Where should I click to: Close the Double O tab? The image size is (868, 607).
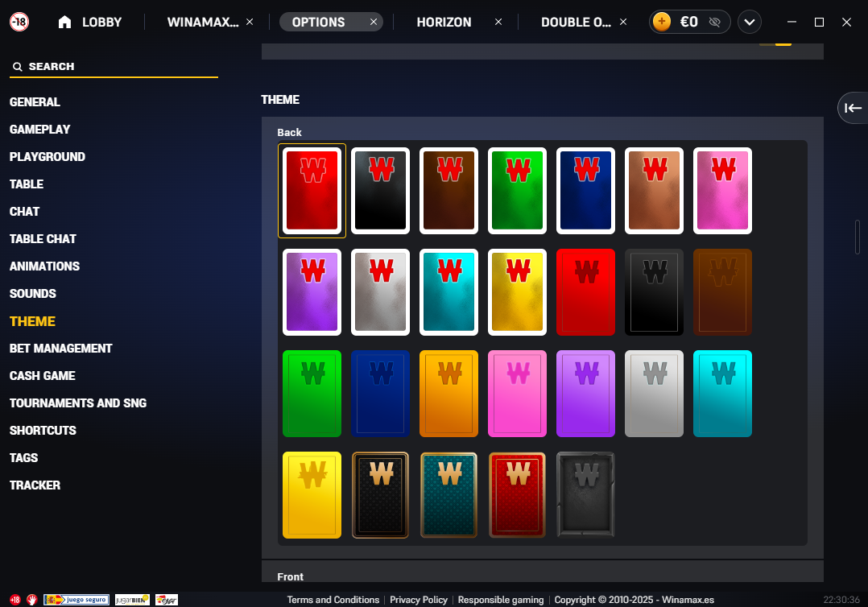(x=623, y=22)
